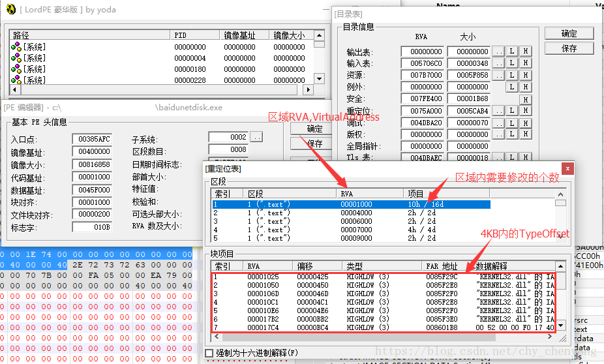
Task: Click the 路径 column header
Action: (89, 35)
